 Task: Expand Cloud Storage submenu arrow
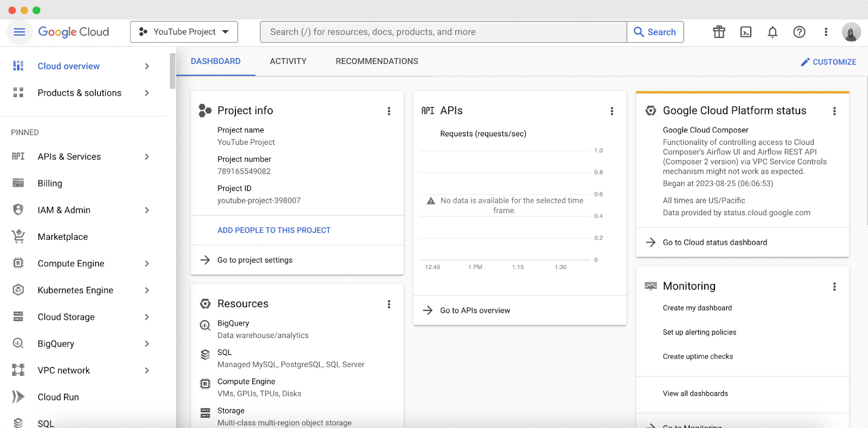[x=147, y=317]
